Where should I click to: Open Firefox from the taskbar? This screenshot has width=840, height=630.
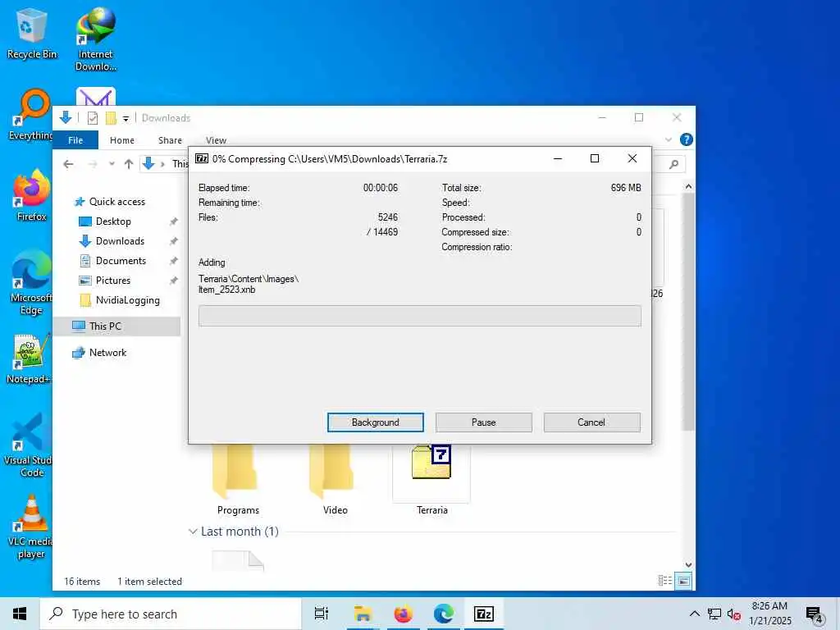(404, 614)
